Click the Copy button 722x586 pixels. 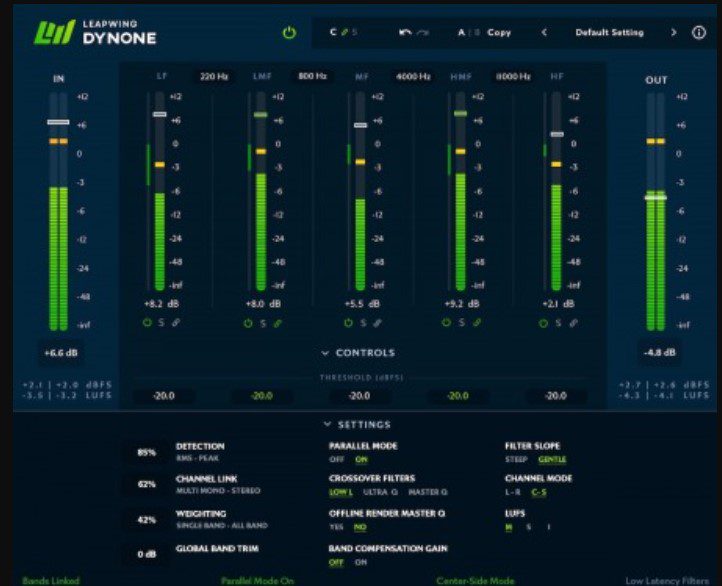(499, 32)
